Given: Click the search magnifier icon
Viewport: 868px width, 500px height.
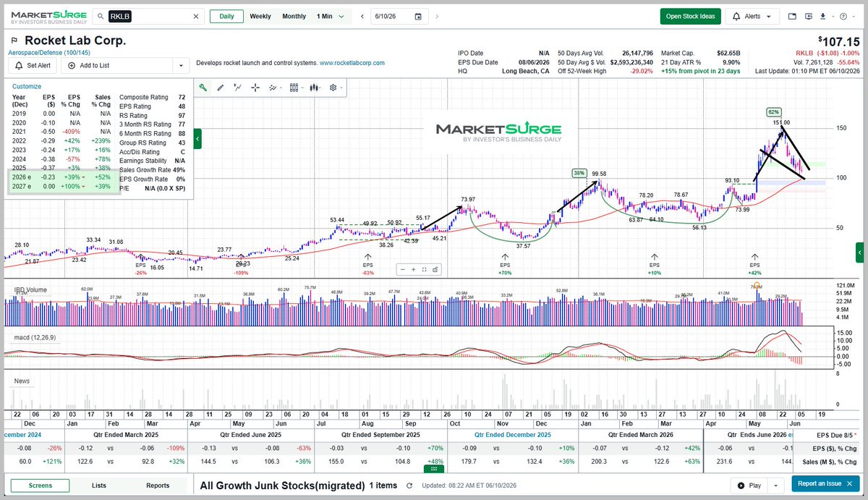Looking at the screenshot, I should coord(100,17).
